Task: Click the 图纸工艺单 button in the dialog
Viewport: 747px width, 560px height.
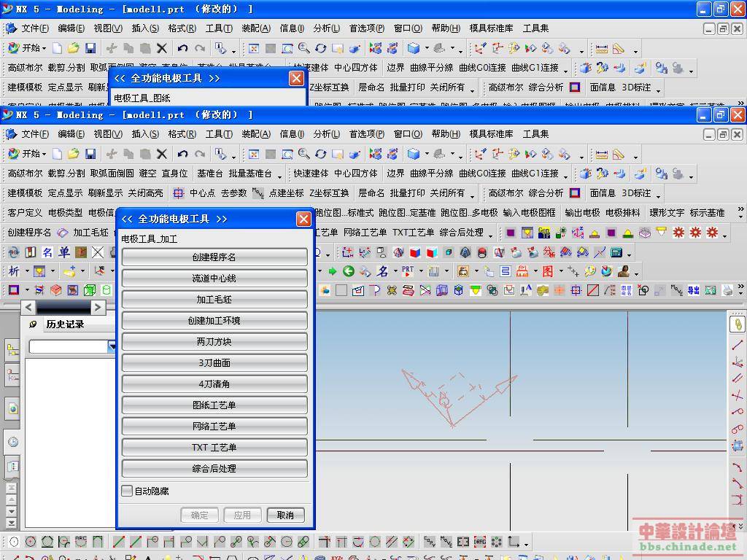Action: 214,405
